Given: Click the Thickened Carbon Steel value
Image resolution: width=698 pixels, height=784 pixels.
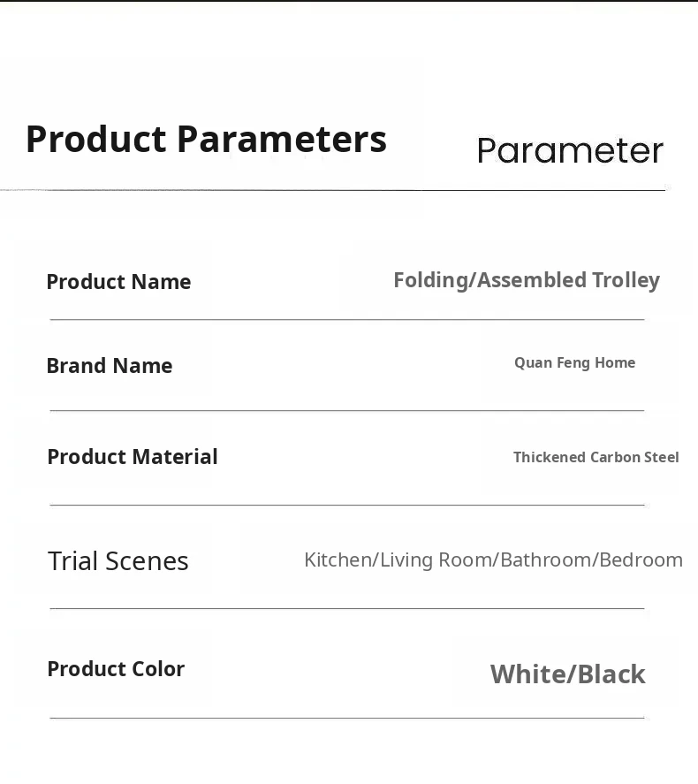Looking at the screenshot, I should [596, 457].
